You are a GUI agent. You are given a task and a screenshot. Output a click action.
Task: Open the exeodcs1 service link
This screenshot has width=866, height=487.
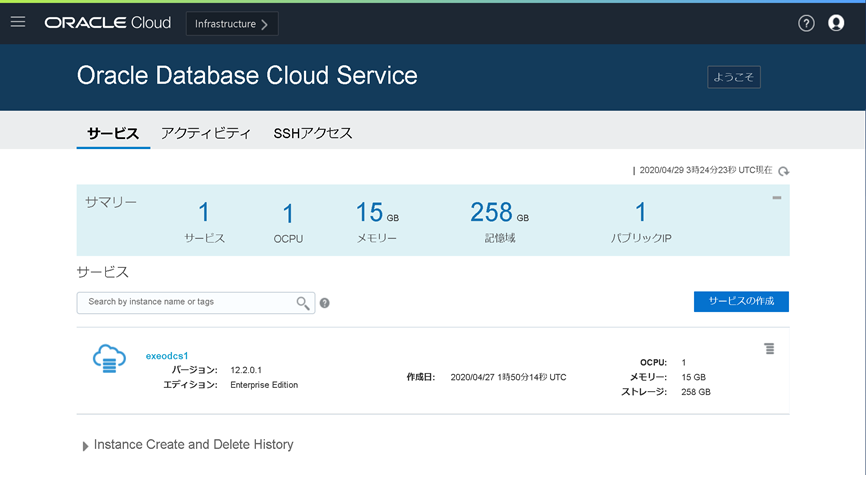(167, 355)
